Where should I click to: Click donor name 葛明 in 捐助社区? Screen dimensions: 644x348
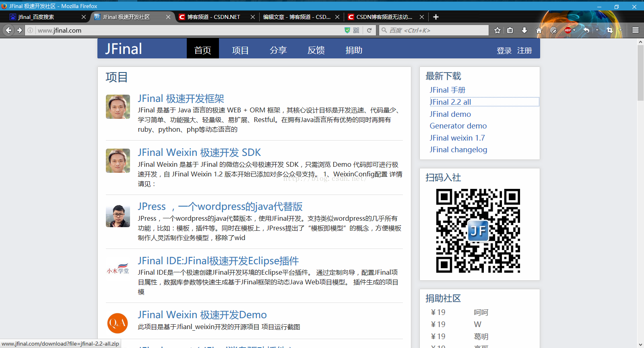481,337
